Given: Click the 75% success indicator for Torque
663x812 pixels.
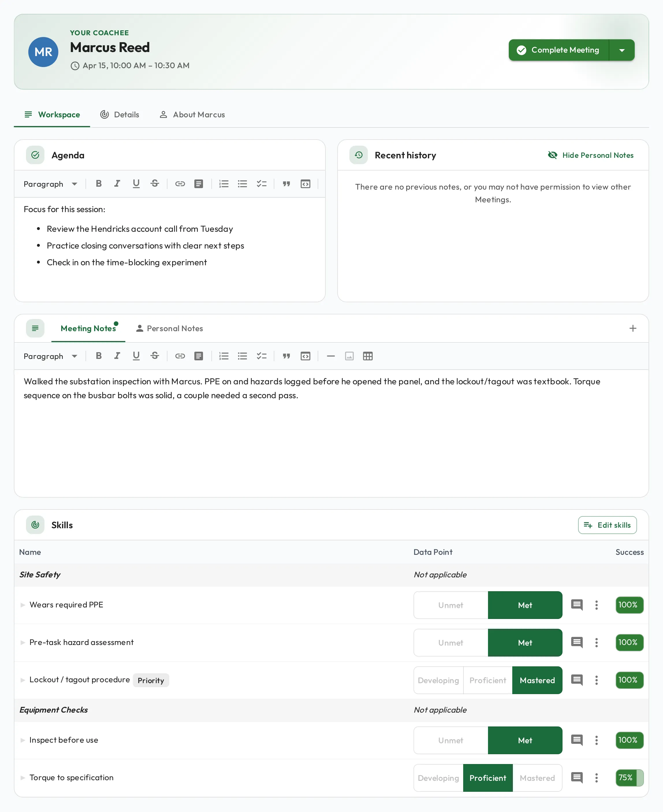Looking at the screenshot, I should pyautogui.click(x=630, y=778).
